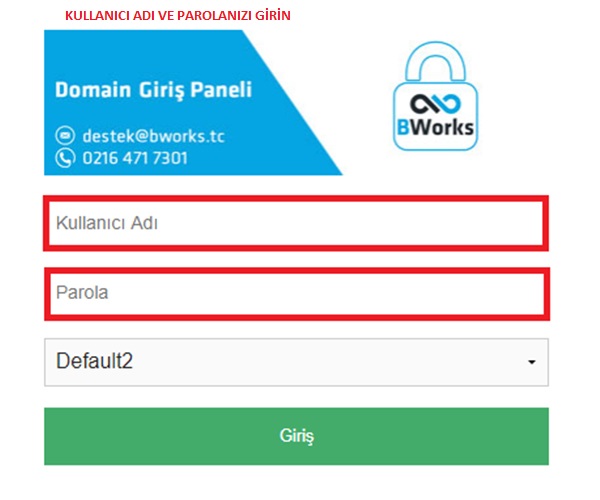The height and width of the screenshot is (500, 600).
Task: Click the Parola password field
Action: pos(297,294)
